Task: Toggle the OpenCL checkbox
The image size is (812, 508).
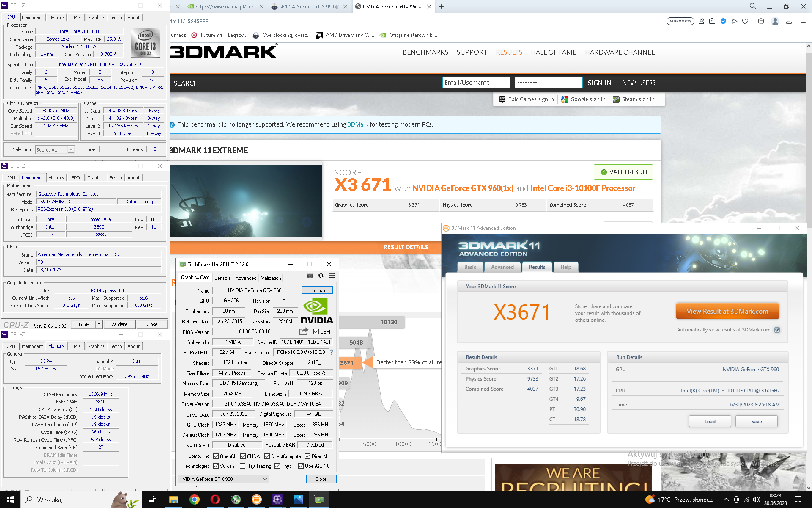Action: [x=216, y=456]
